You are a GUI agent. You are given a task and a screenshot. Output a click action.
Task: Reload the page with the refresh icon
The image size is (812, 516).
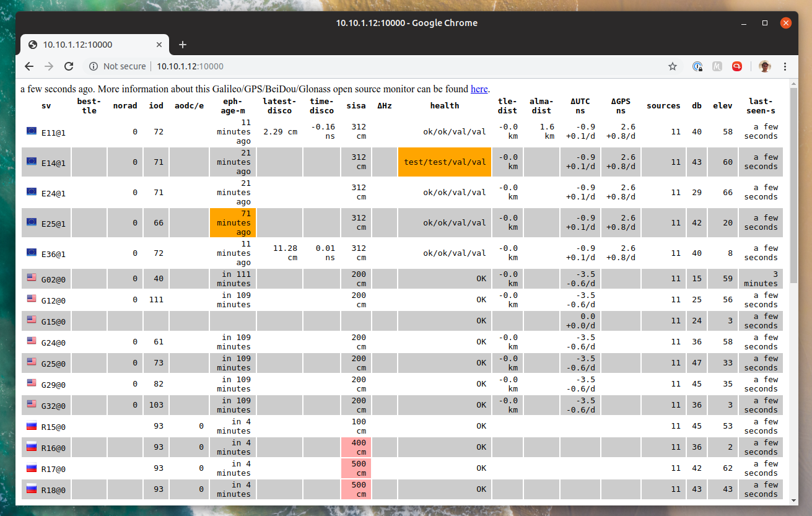pos(69,66)
